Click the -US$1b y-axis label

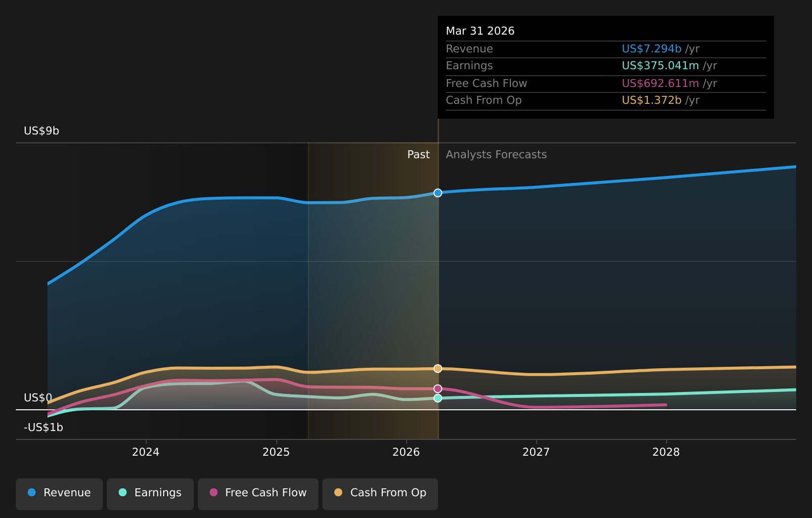[x=44, y=428]
